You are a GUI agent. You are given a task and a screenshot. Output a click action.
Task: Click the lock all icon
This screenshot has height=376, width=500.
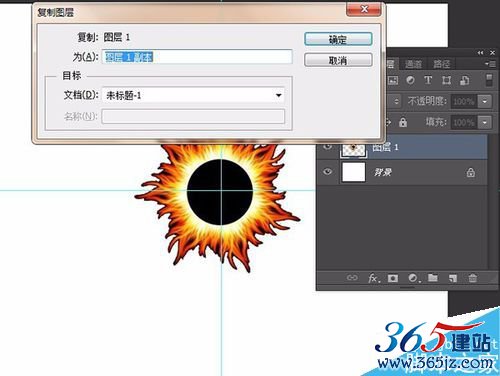[403, 123]
